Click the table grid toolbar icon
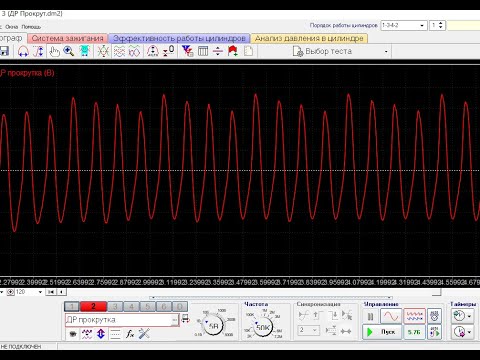Viewport: 480px width, 360px height. [x=203, y=51]
